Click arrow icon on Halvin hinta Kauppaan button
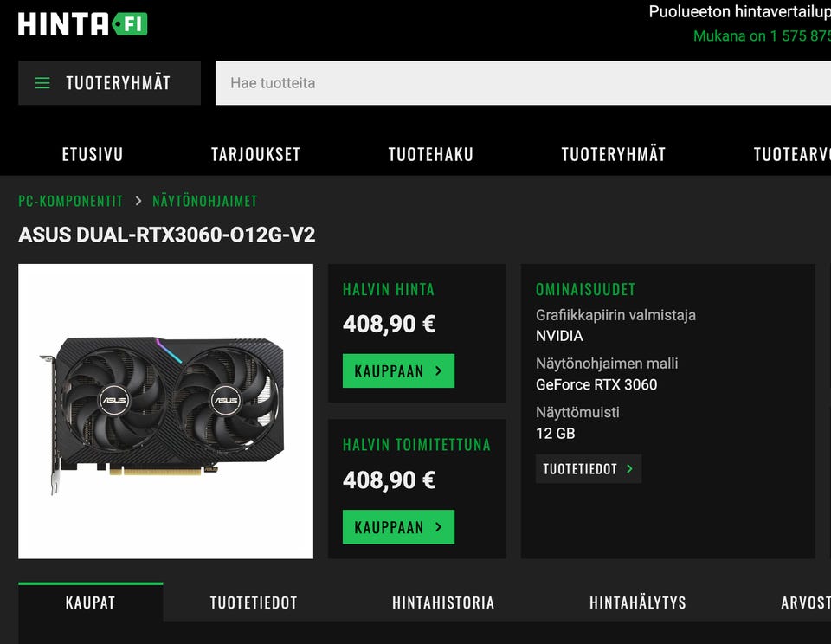This screenshot has height=644, width=831. point(438,371)
